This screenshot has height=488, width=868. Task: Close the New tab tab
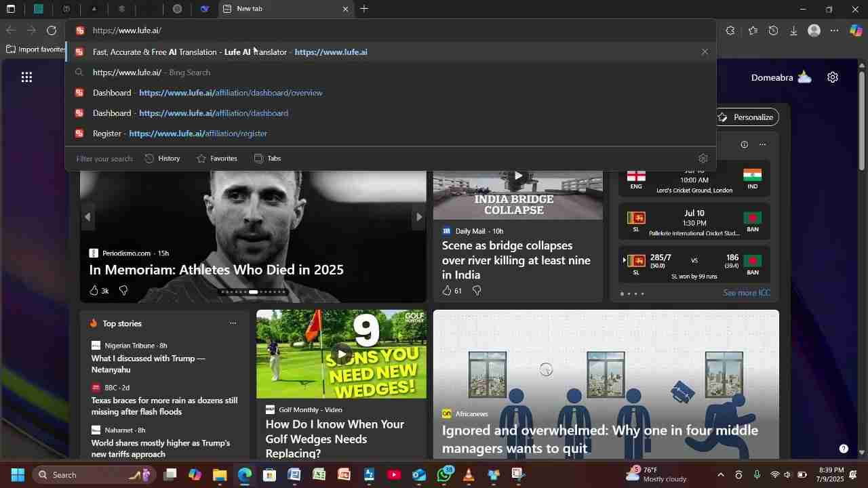coord(345,9)
